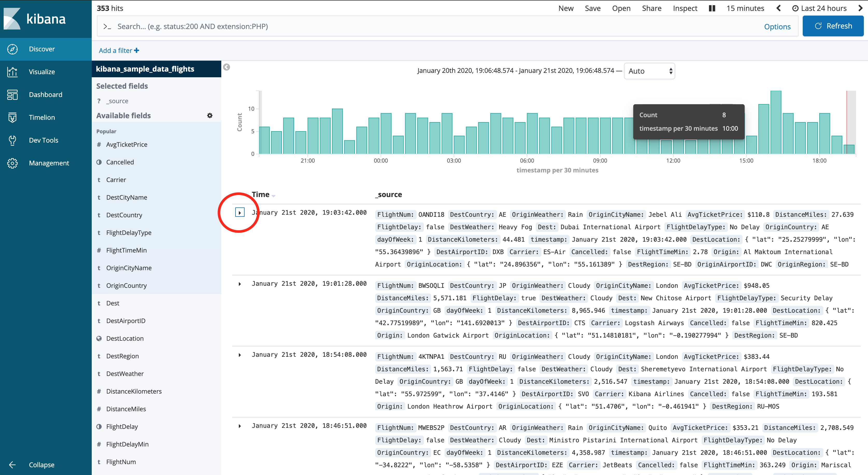Open the 15 minutes refresh interval picker
Image resolution: width=868 pixels, height=475 pixels.
click(x=745, y=9)
